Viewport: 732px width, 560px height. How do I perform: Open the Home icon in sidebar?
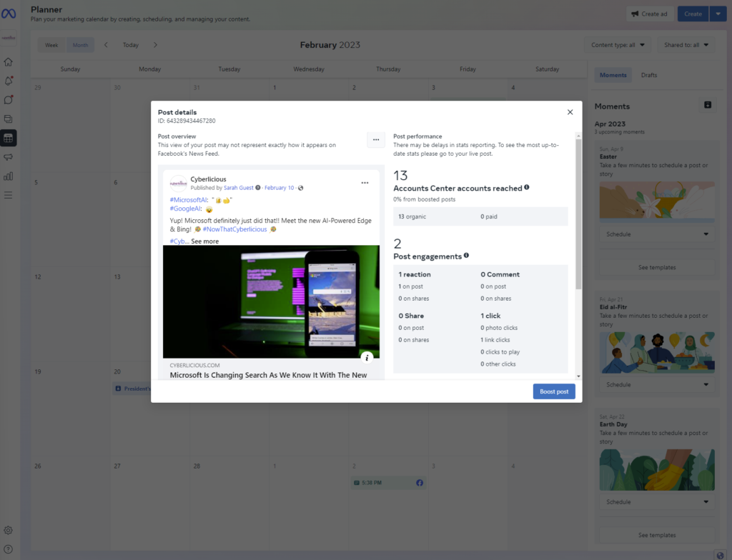[9, 61]
